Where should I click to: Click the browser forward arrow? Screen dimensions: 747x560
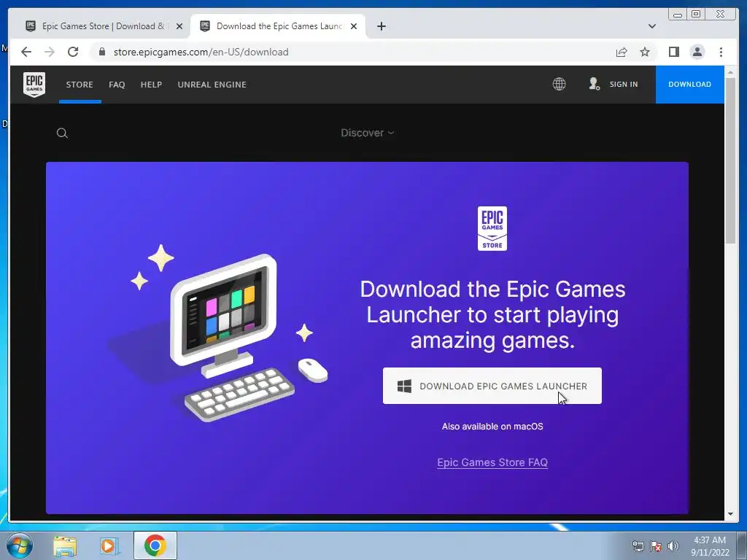[x=50, y=52]
